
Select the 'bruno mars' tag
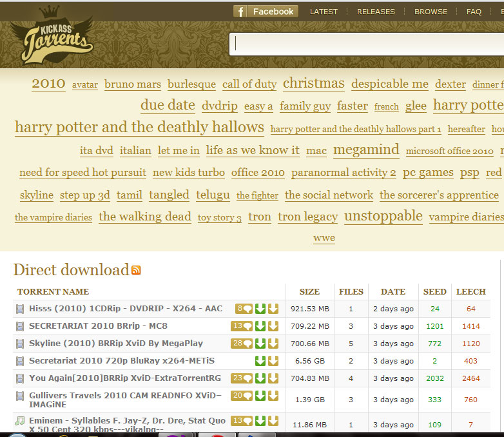pyautogui.click(x=132, y=84)
